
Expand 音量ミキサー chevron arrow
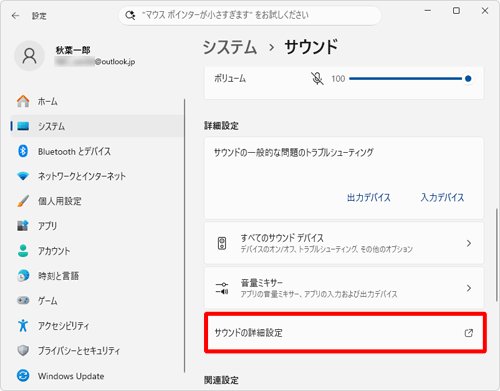[469, 288]
